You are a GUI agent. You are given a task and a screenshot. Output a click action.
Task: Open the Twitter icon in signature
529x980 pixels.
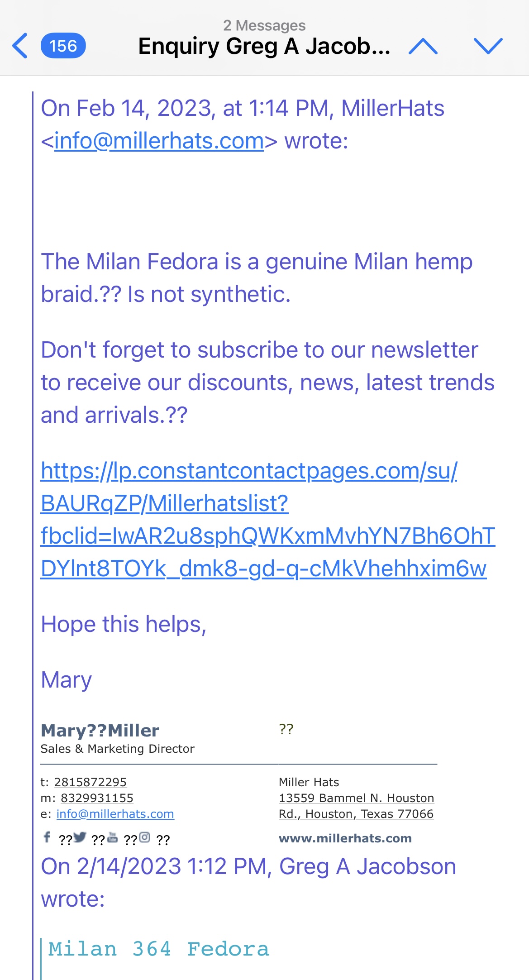[80, 837]
